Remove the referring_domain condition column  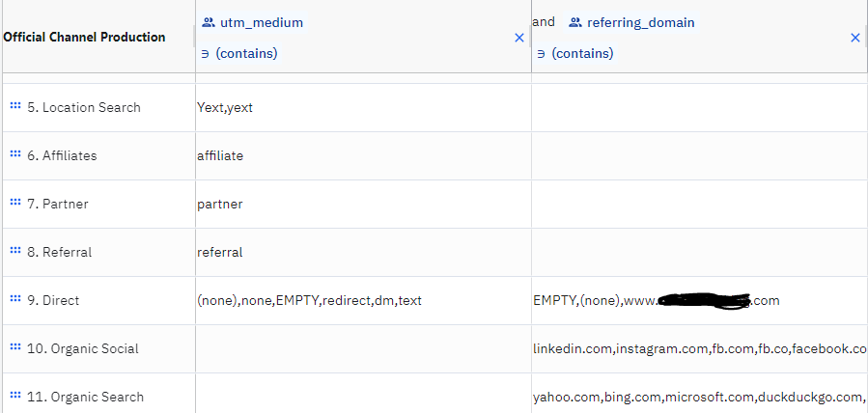(x=854, y=38)
